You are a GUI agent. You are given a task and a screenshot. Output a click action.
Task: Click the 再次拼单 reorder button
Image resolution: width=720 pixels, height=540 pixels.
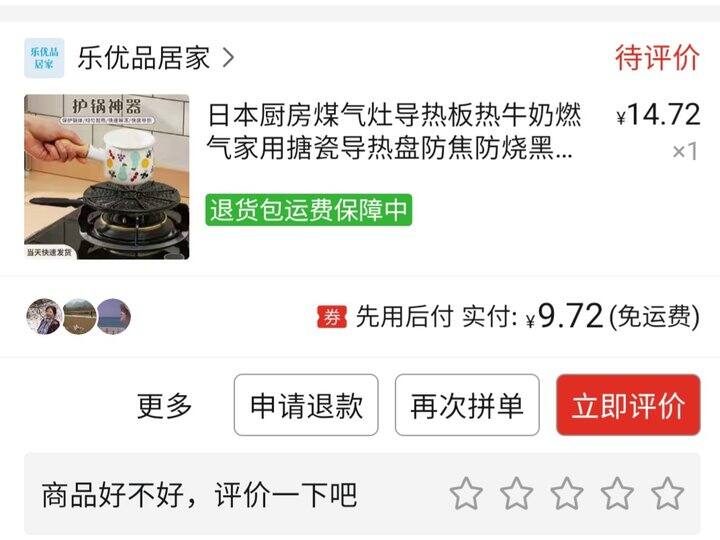coord(467,405)
